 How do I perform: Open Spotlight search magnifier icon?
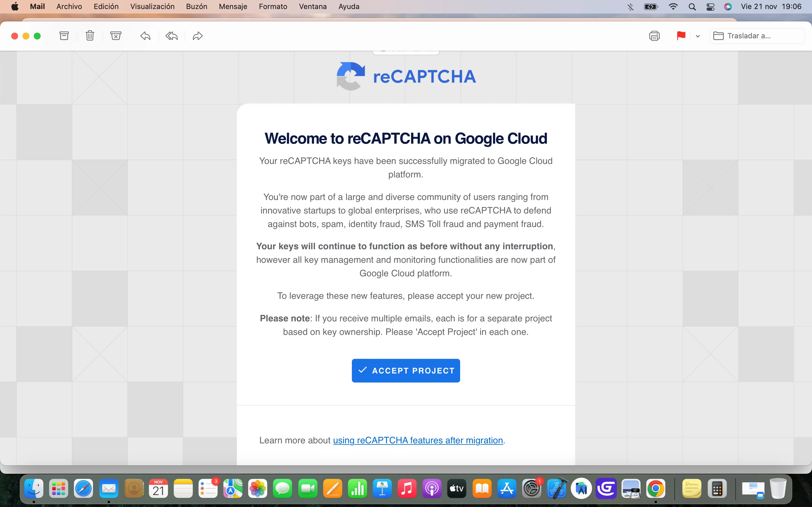pos(692,6)
